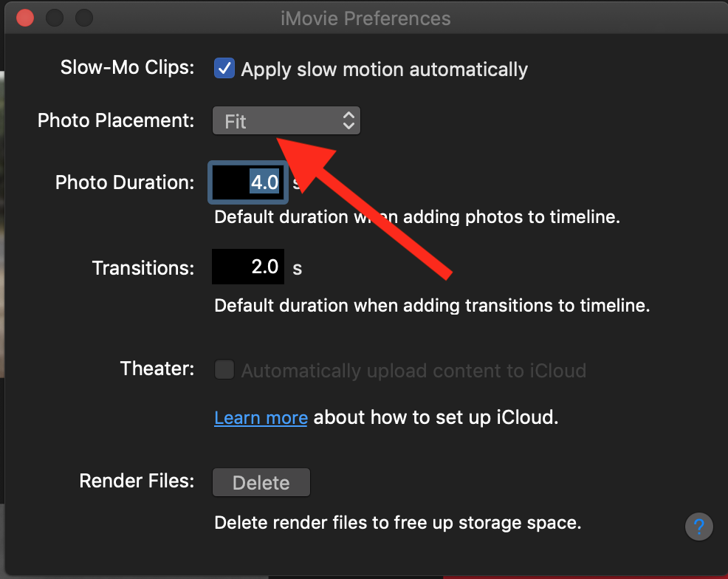Click the Delete render files button
Viewport: 728px width, 579px height.
261,482
